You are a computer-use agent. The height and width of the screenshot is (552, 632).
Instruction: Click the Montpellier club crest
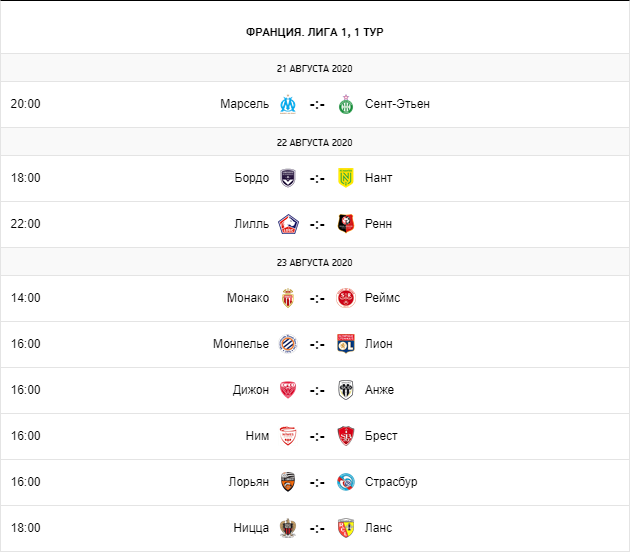point(288,344)
